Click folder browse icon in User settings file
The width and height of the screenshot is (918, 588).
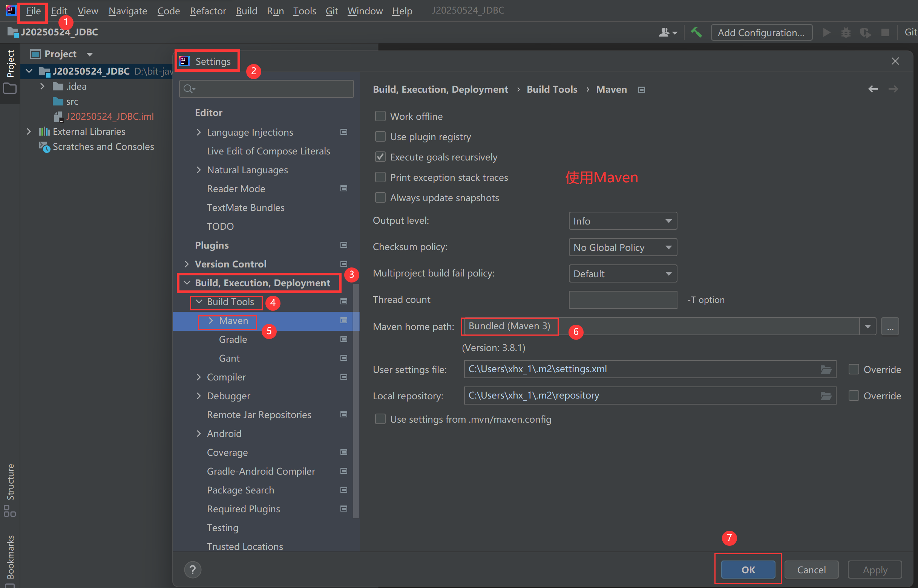pos(826,369)
